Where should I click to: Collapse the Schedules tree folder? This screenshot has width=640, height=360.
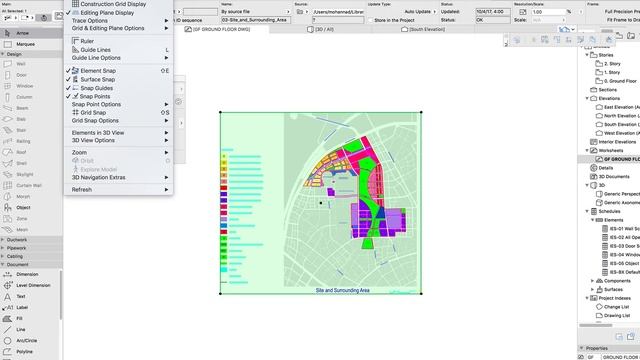(x=587, y=211)
